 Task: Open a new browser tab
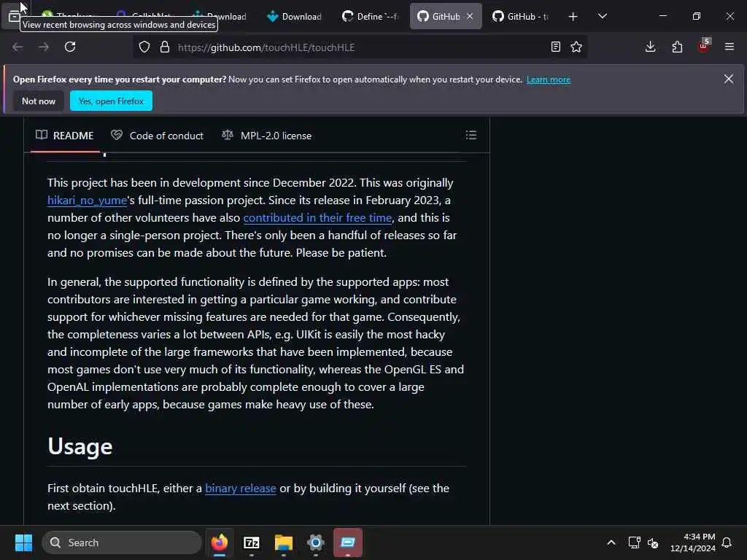(573, 17)
